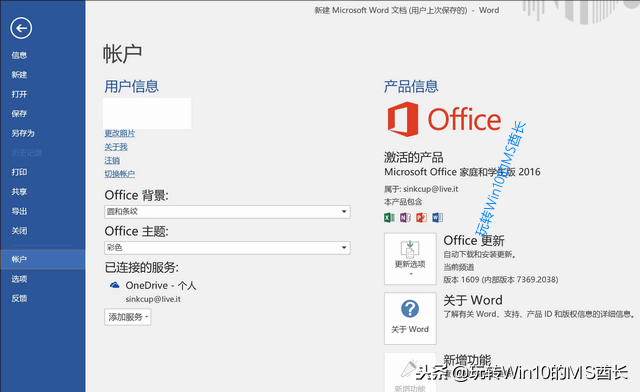Click the 用户信息 heading
This screenshot has width=640, height=392.
131,86
